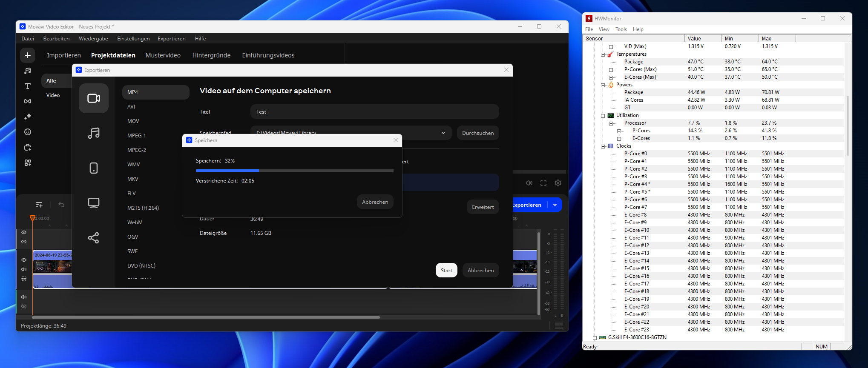Switch to the Importieren tab
This screenshot has height=368, width=868.
click(64, 55)
